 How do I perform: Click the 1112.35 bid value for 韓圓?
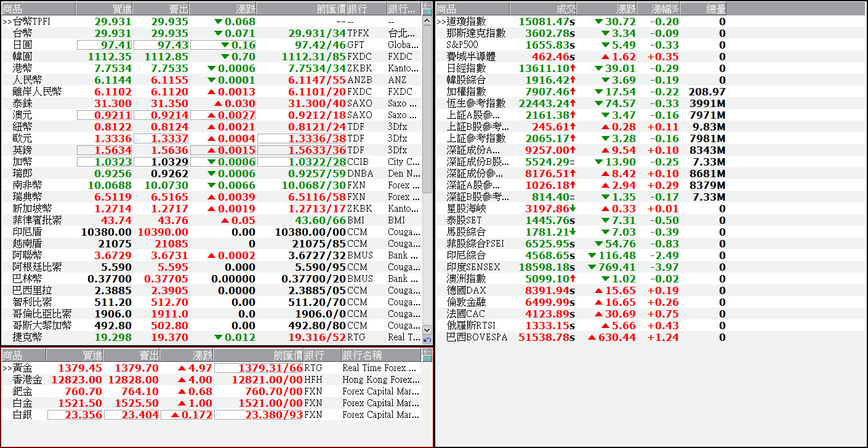(x=109, y=57)
